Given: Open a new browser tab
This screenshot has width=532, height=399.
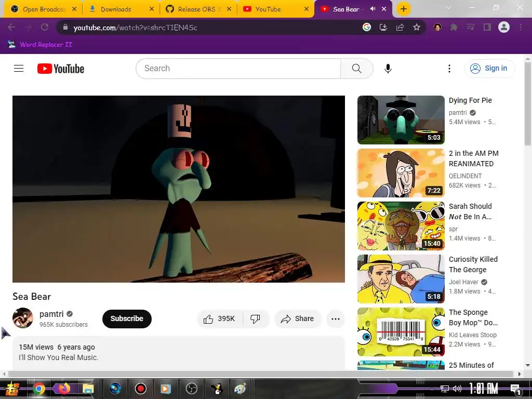Looking at the screenshot, I should [403, 9].
